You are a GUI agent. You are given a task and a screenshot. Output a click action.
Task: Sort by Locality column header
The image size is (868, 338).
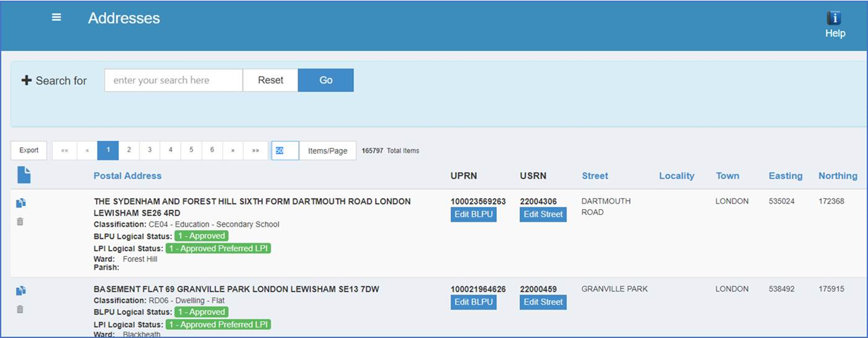[x=676, y=176]
